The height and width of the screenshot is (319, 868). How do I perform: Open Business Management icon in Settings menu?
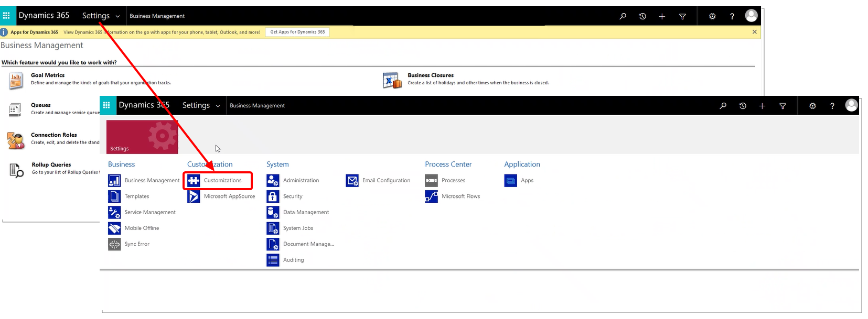114,180
